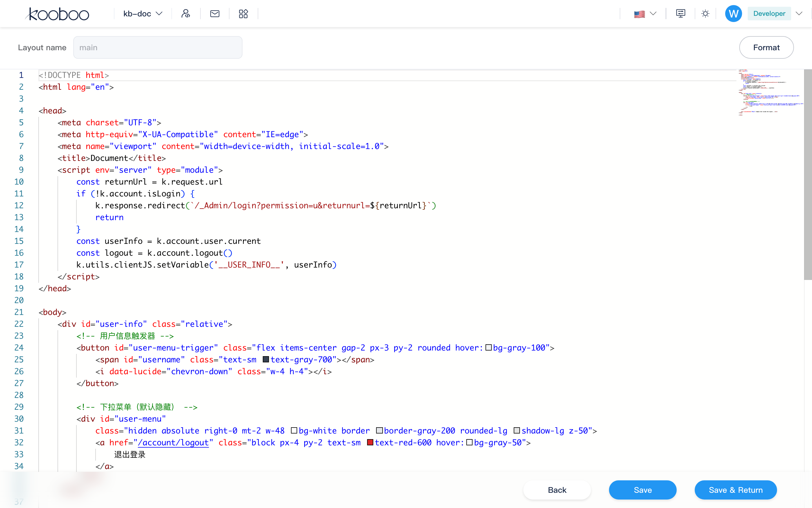Open the apps grid icon
Image resolution: width=812 pixels, height=508 pixels.
coord(243,14)
